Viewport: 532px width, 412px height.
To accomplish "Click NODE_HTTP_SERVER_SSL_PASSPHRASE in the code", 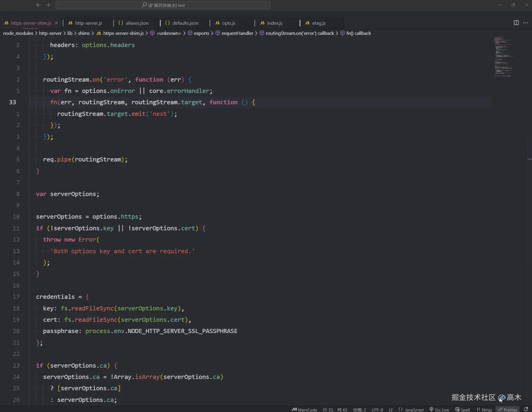I will tap(183, 331).
